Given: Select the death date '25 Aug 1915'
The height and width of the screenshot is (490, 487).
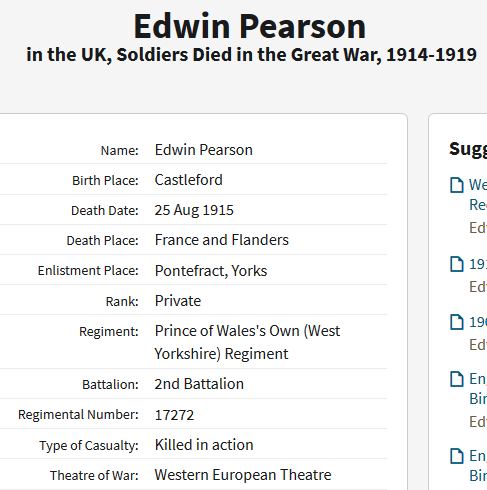Looking at the screenshot, I should [194, 210].
